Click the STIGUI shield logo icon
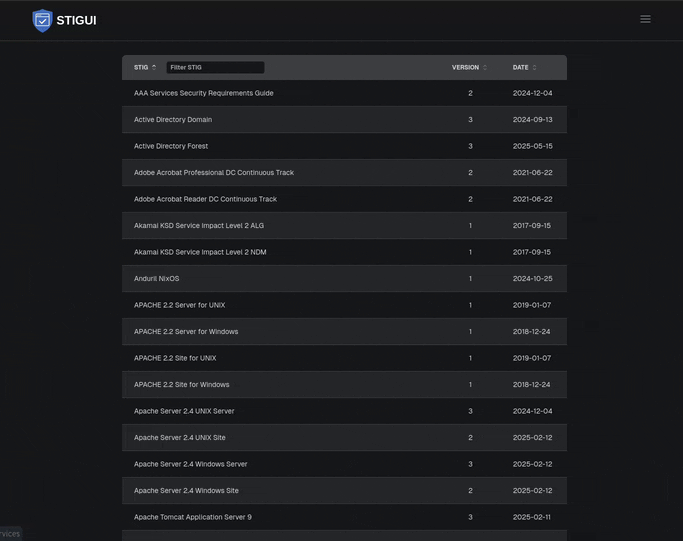 [x=42, y=20]
